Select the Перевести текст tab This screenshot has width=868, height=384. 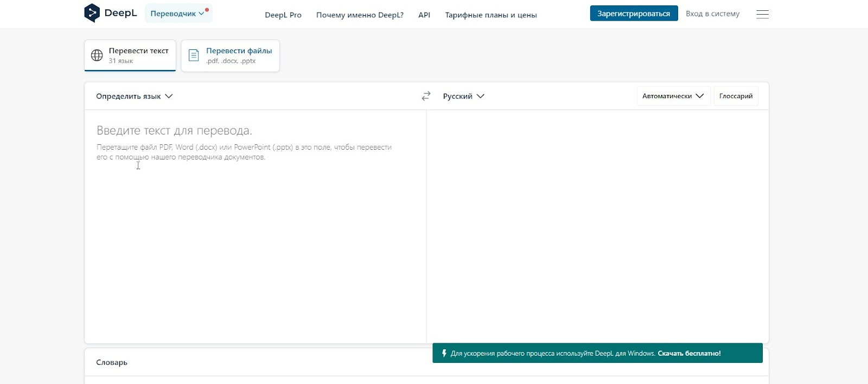[130, 55]
